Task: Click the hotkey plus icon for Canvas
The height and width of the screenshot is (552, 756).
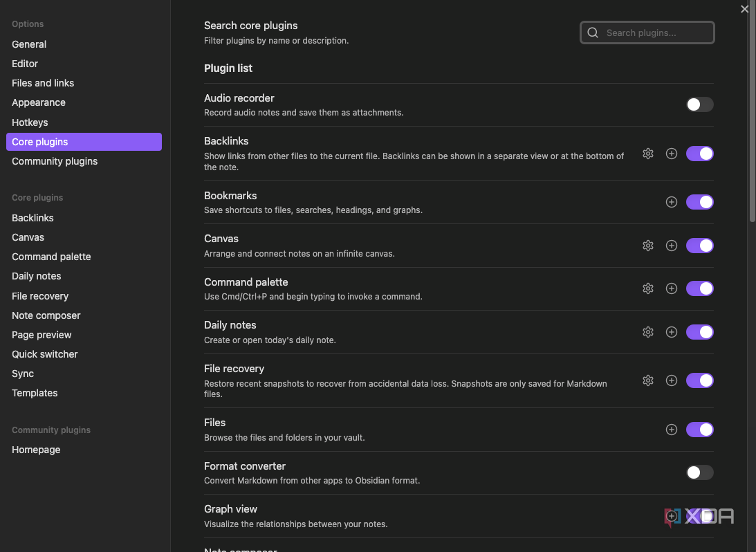Action: (672, 246)
